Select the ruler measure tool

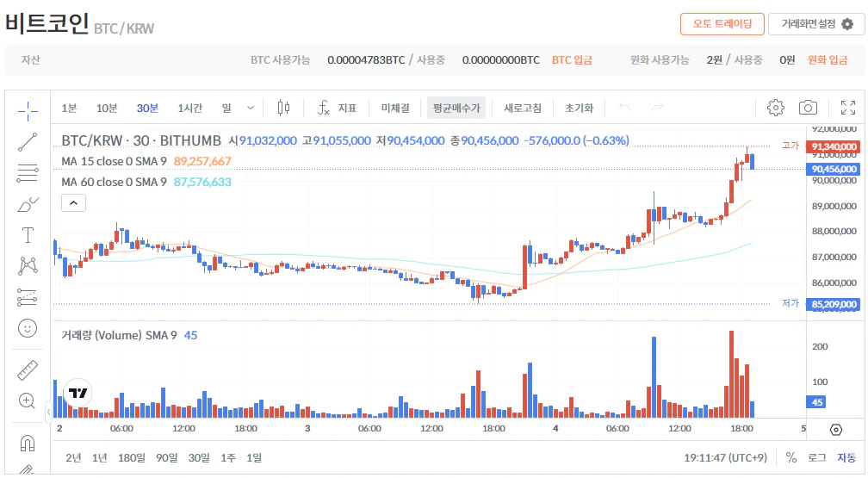[x=28, y=369]
